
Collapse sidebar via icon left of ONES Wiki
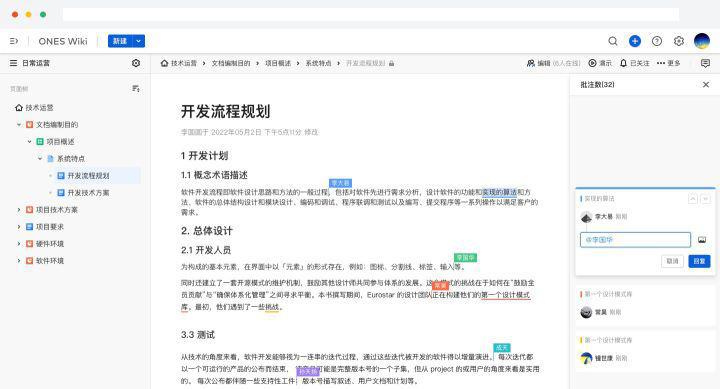(14, 41)
